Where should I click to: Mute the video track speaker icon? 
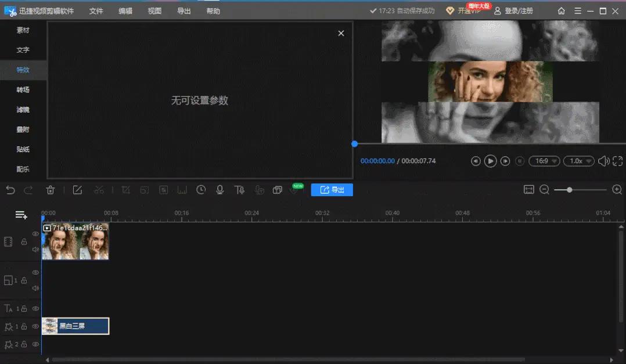pyautogui.click(x=35, y=249)
